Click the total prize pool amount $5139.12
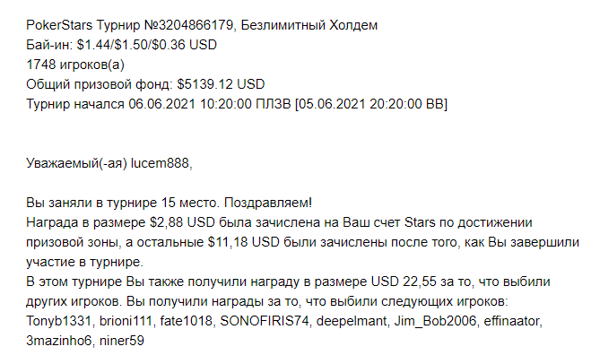Screen dimensions: 591x364 coord(205,84)
